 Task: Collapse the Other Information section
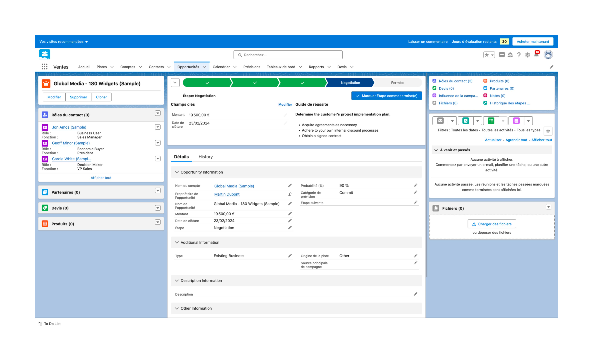tap(177, 308)
